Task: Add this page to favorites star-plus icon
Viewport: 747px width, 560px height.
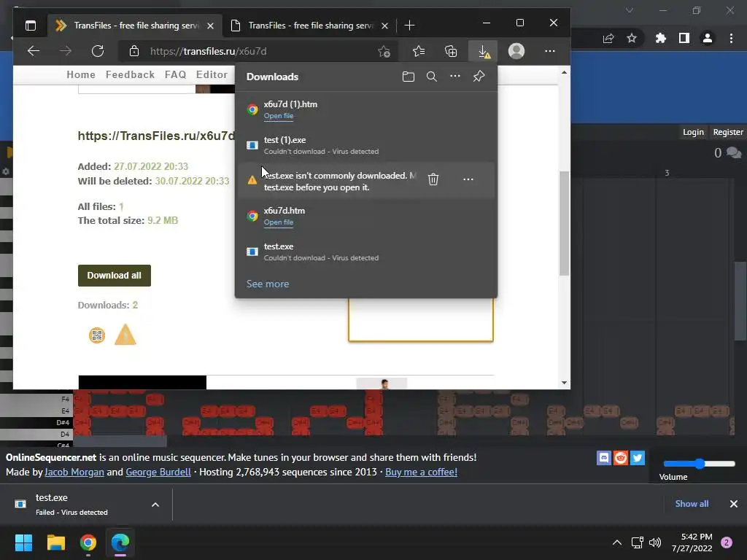Action: (384, 52)
